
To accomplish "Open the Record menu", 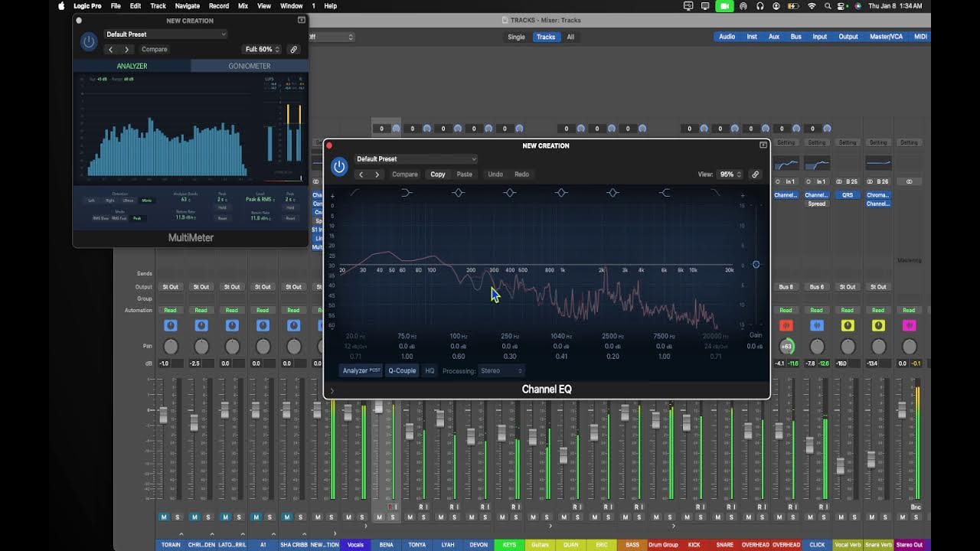I will tap(219, 6).
